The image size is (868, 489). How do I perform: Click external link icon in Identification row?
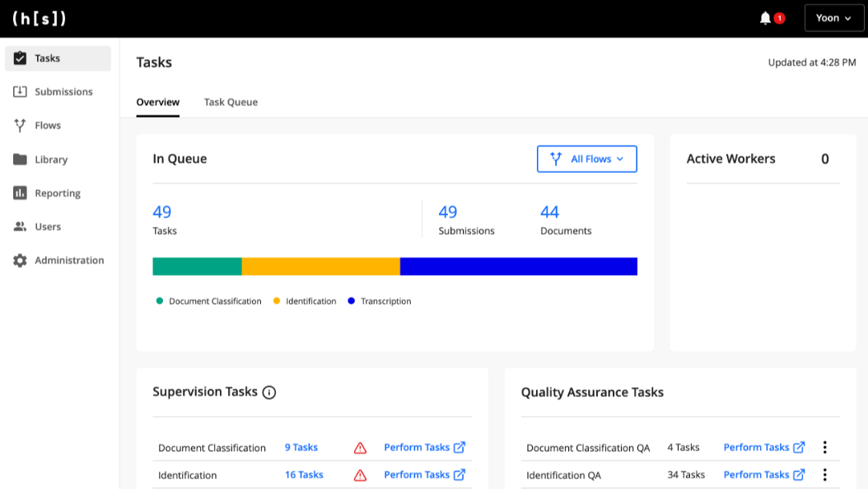[460, 475]
